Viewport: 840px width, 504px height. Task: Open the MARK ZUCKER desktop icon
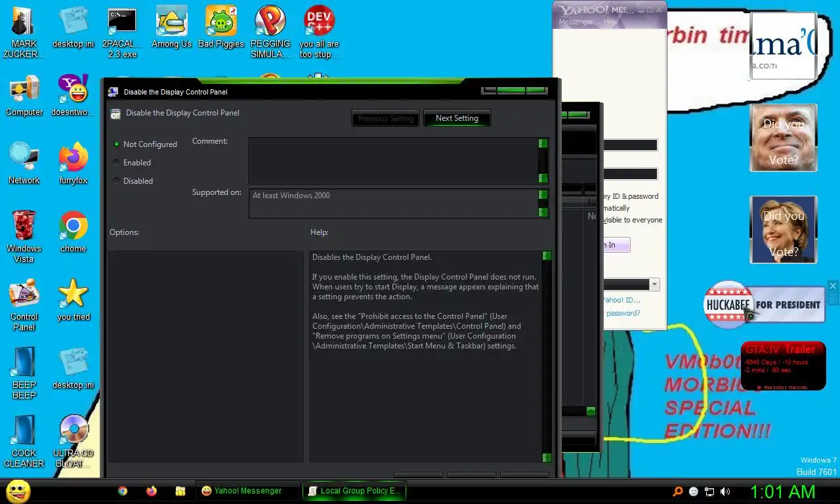click(x=24, y=31)
